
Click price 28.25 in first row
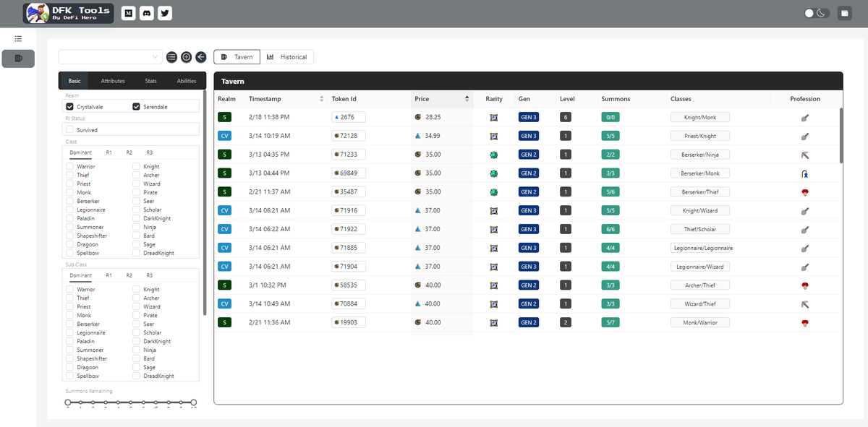(433, 117)
